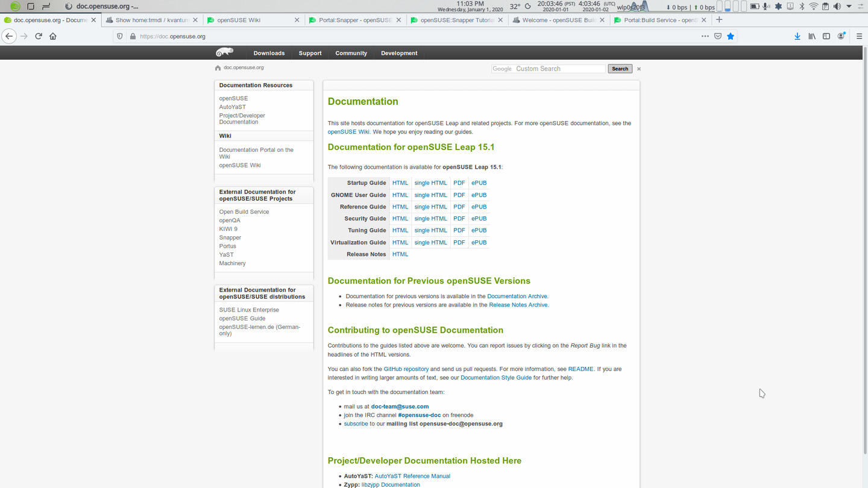Open the Firefox hamburger menu
The width and height of the screenshot is (868, 488).
860,36
